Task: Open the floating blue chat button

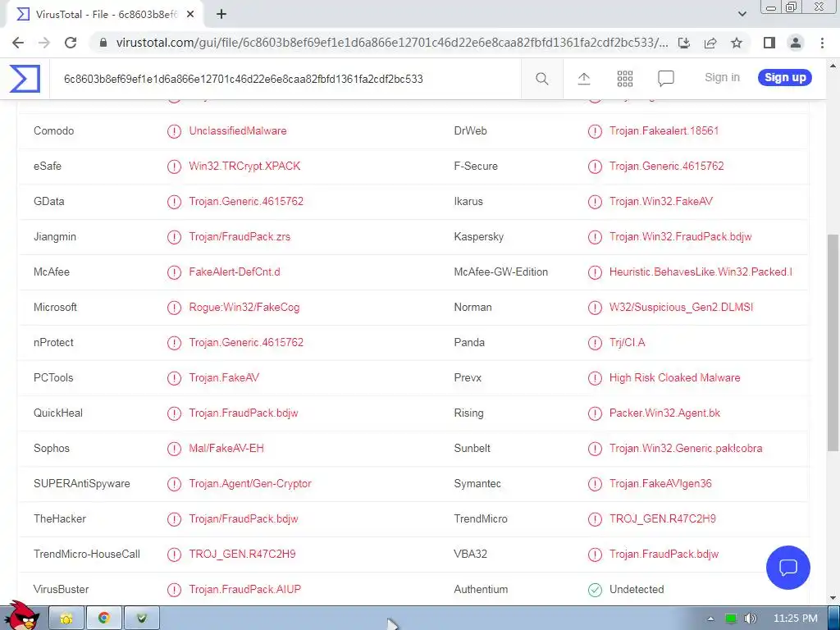Action: point(788,568)
